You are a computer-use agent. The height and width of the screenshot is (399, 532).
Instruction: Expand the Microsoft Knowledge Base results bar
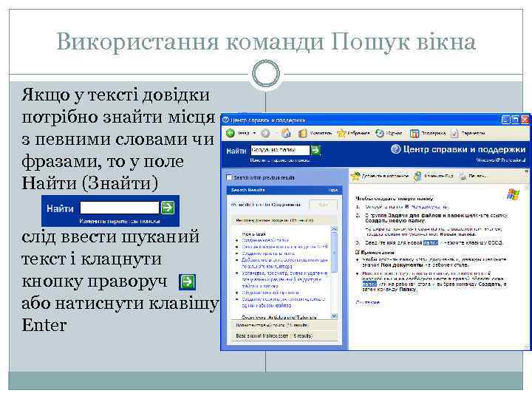tap(284, 336)
